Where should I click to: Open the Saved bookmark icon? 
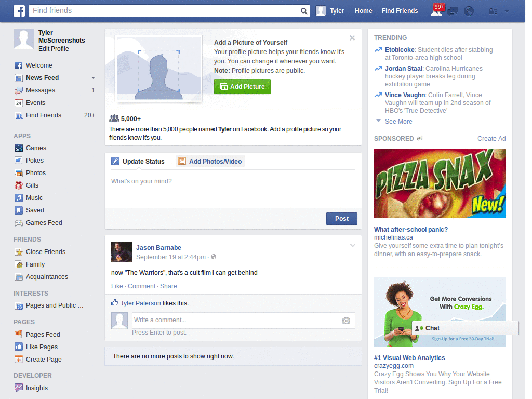pos(19,210)
